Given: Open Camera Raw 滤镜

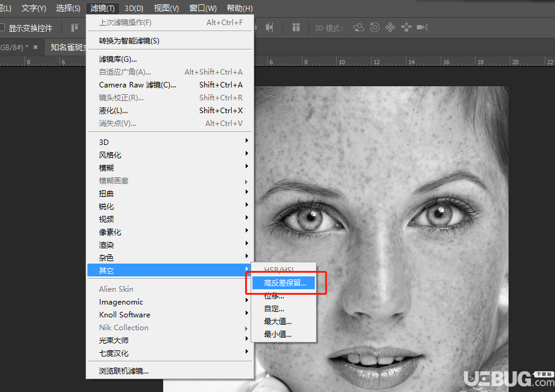Looking at the screenshot, I should coord(171,84).
